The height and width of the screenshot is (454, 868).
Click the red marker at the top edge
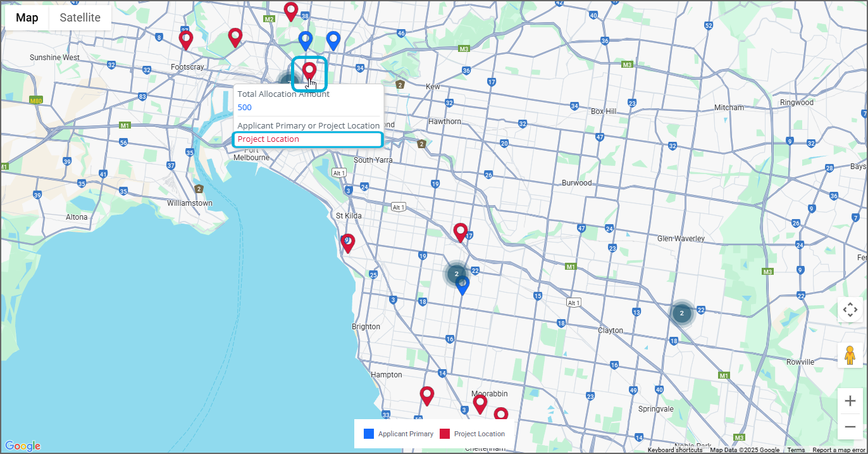(x=290, y=10)
